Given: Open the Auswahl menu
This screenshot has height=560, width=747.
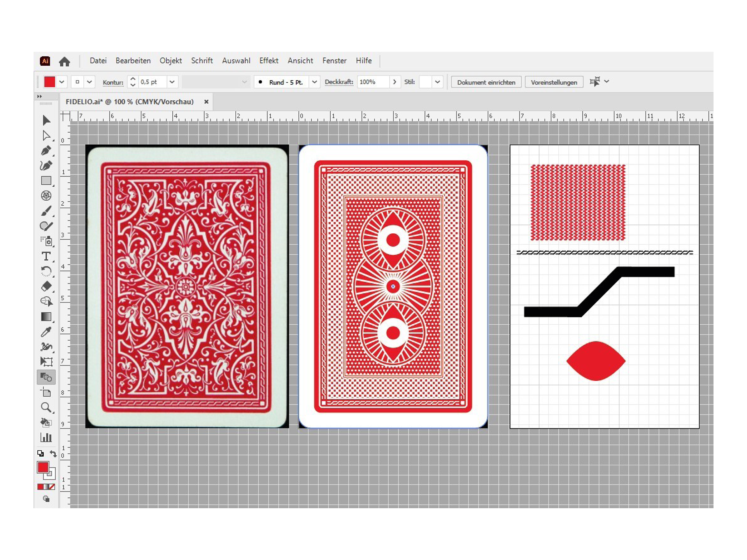Looking at the screenshot, I should point(236,61).
